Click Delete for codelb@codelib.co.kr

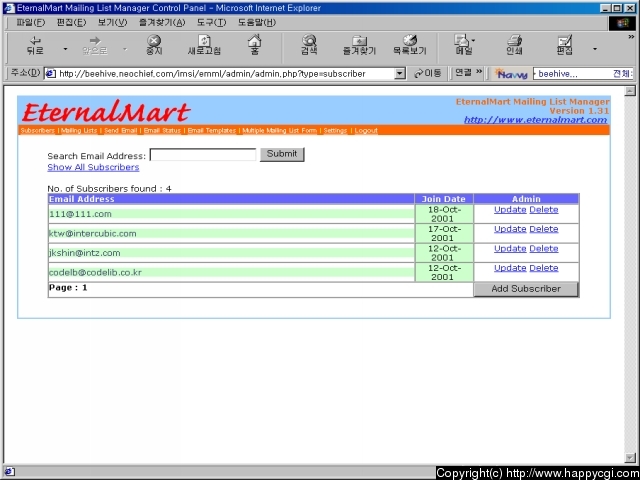tap(544, 268)
